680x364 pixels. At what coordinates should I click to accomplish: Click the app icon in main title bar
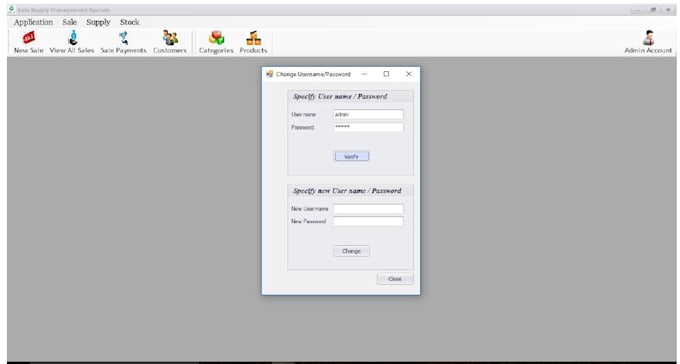(x=11, y=10)
